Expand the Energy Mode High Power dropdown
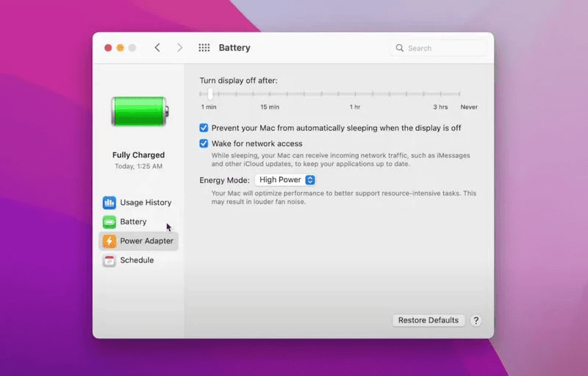588x376 pixels. [285, 180]
